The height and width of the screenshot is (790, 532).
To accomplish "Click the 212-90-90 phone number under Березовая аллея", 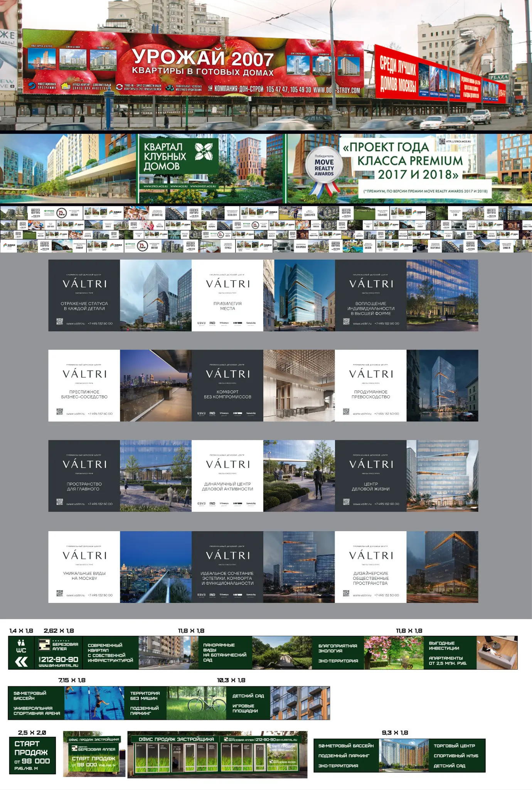I will pos(59,659).
